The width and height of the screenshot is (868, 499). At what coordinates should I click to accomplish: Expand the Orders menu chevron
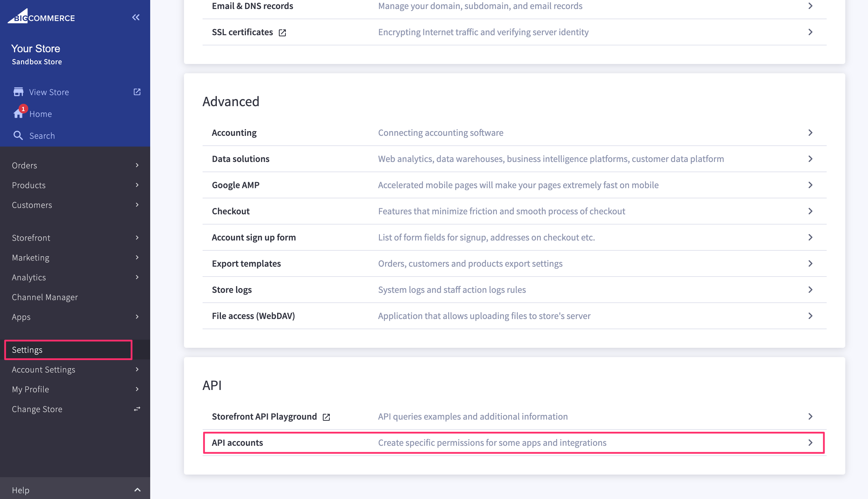(137, 165)
